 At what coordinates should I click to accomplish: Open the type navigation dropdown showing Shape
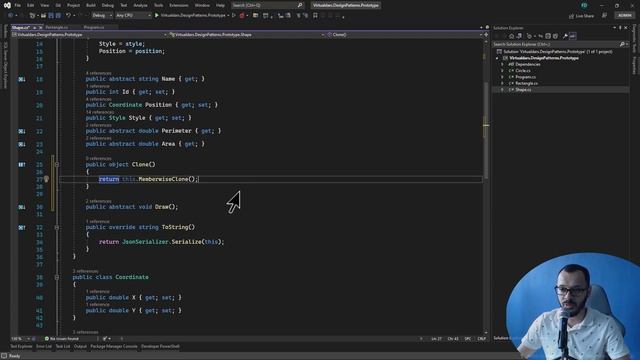click(x=247, y=35)
